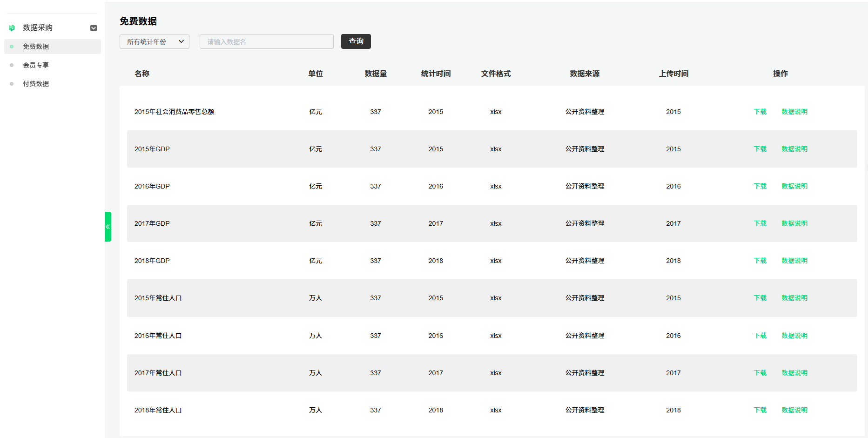Collapse the 数据采购 menu arrow
The image size is (868, 438).
tap(94, 28)
